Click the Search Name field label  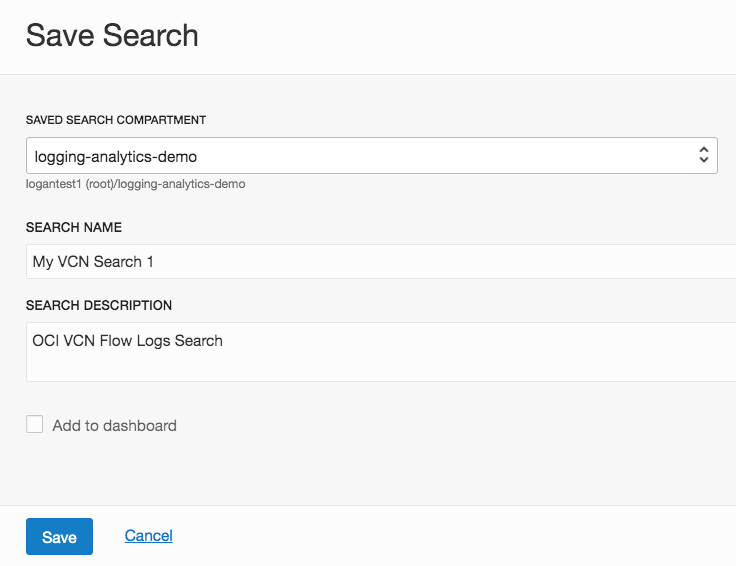(x=74, y=227)
